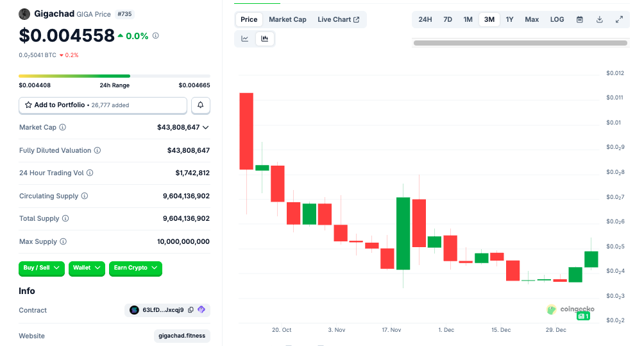Image resolution: width=644 pixels, height=346 pixels.
Task: Click the #735 rank badge
Action: (x=124, y=14)
